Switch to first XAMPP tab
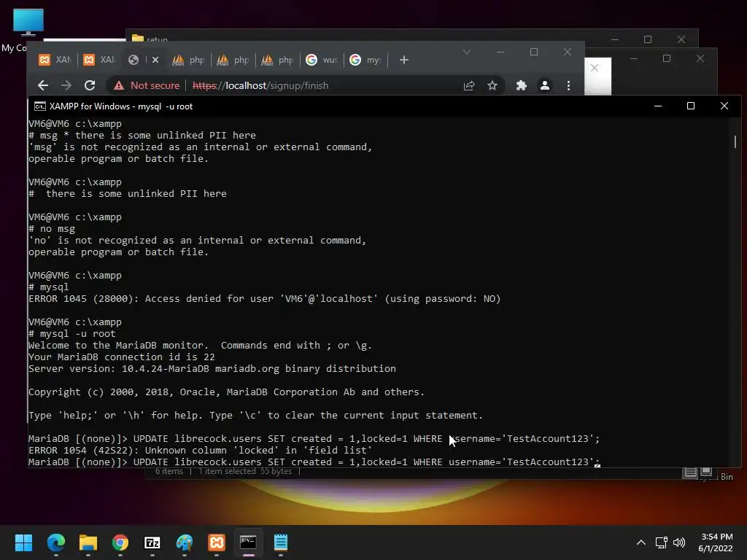This screenshot has height=560, width=747. [x=54, y=60]
